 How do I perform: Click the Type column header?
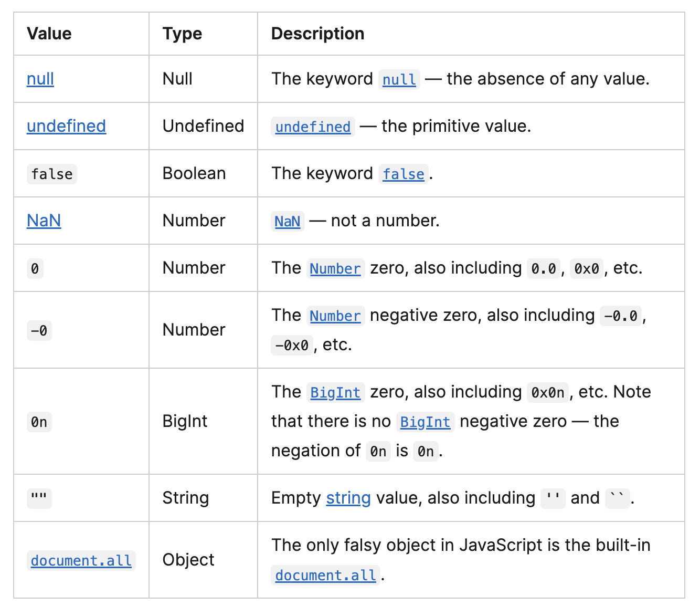182,34
